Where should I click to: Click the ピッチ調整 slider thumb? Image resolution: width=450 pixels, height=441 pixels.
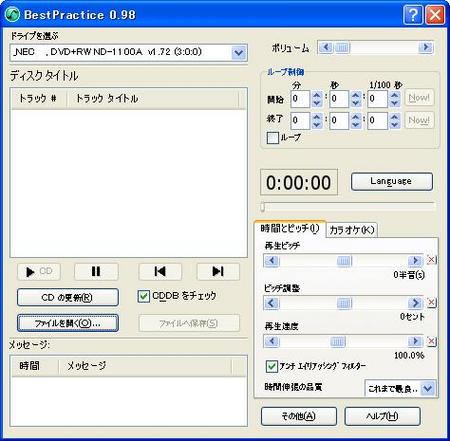(344, 303)
